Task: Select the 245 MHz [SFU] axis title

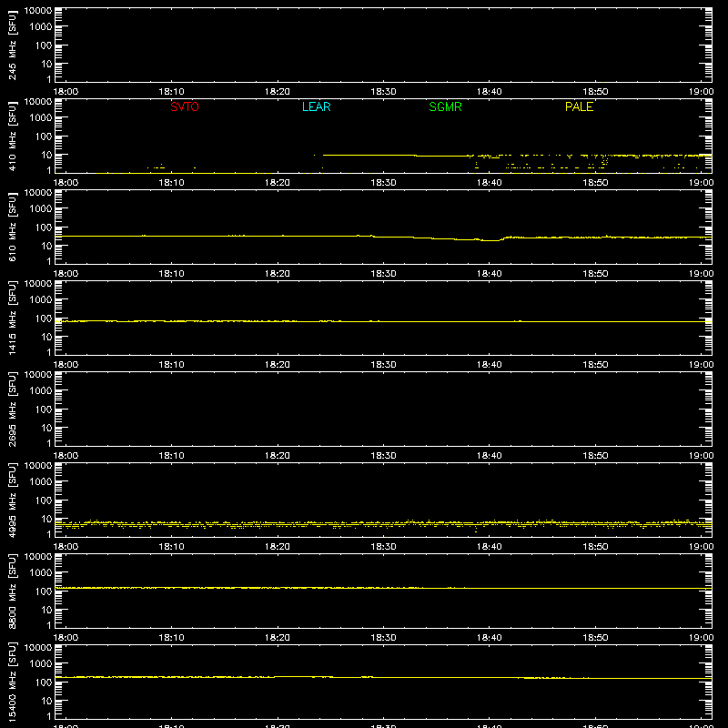Action: (13, 45)
